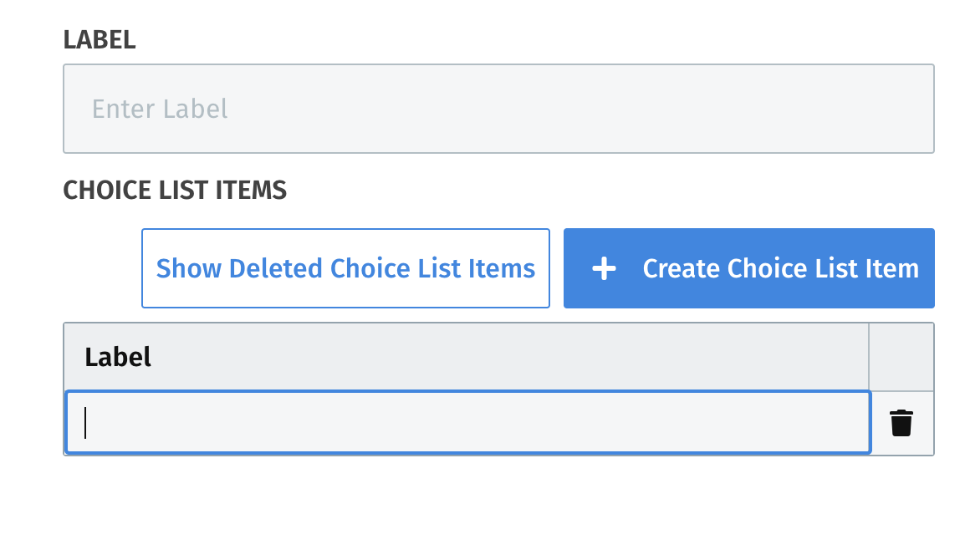Select the top Label text box
The image size is (965, 560).
click(498, 109)
